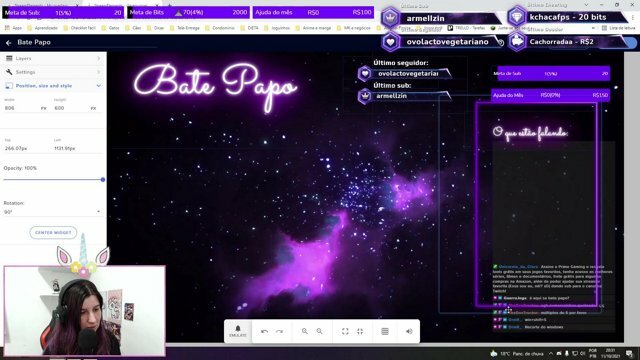Open the Condomínio bookmark folder
This screenshot has width=640, height=360.
220,28
